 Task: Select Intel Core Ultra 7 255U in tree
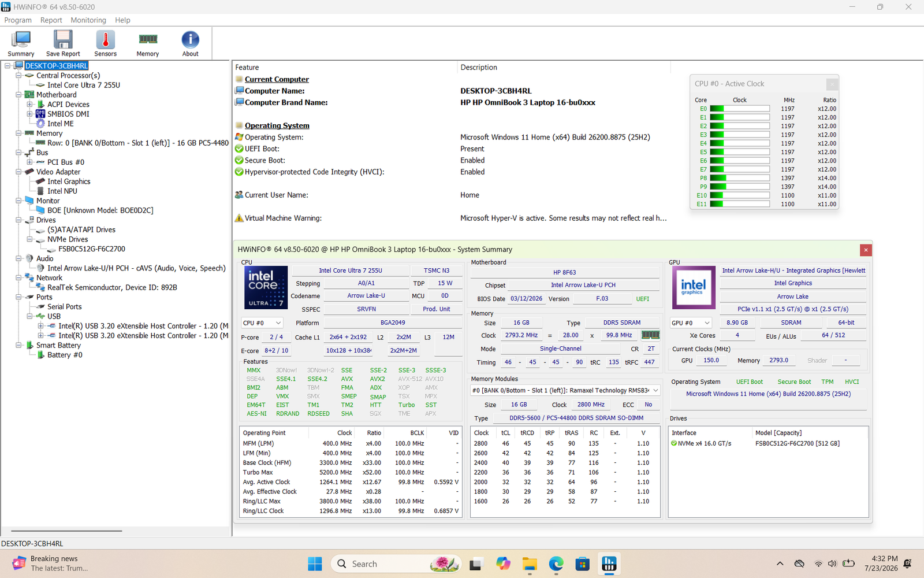(x=84, y=85)
